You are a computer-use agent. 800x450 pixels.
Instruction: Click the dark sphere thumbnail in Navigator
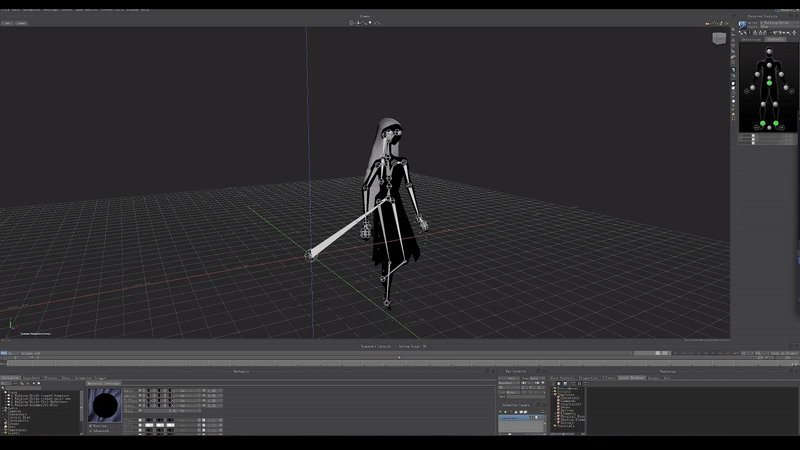click(x=105, y=406)
